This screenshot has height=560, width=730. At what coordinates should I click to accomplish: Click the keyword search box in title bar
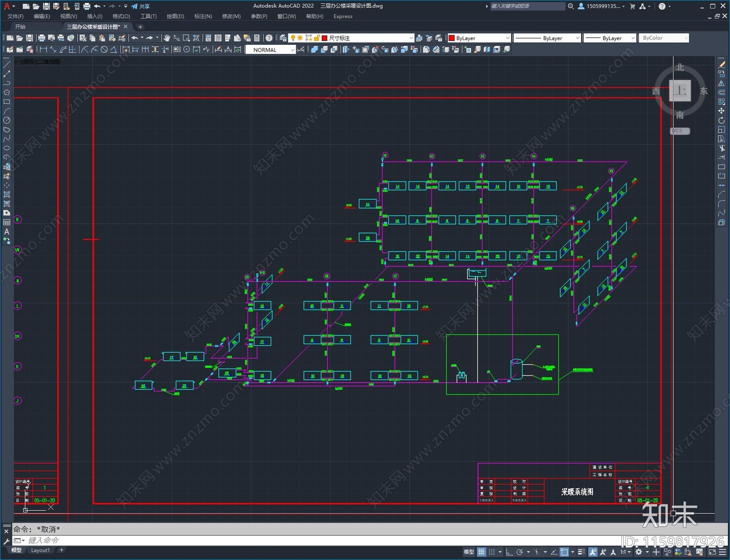click(527, 6)
